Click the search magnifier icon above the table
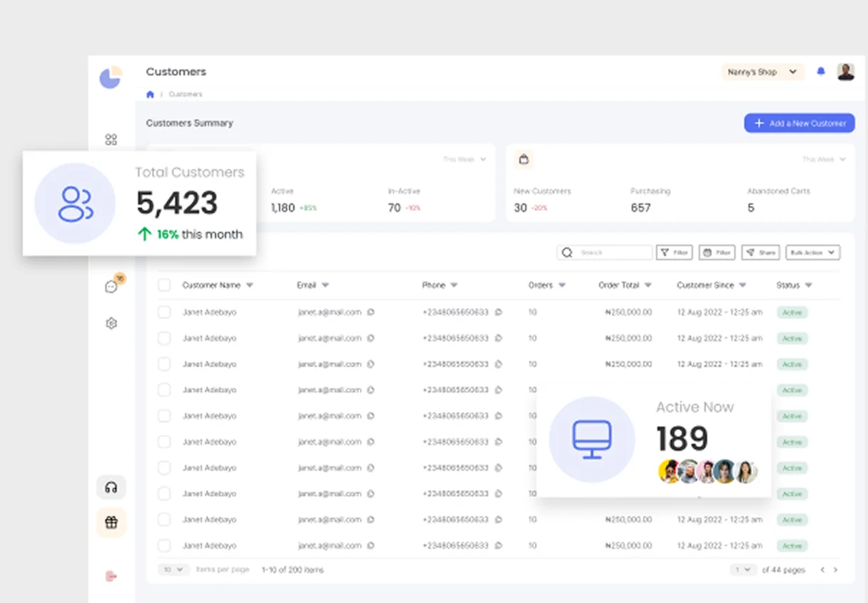 (x=567, y=252)
